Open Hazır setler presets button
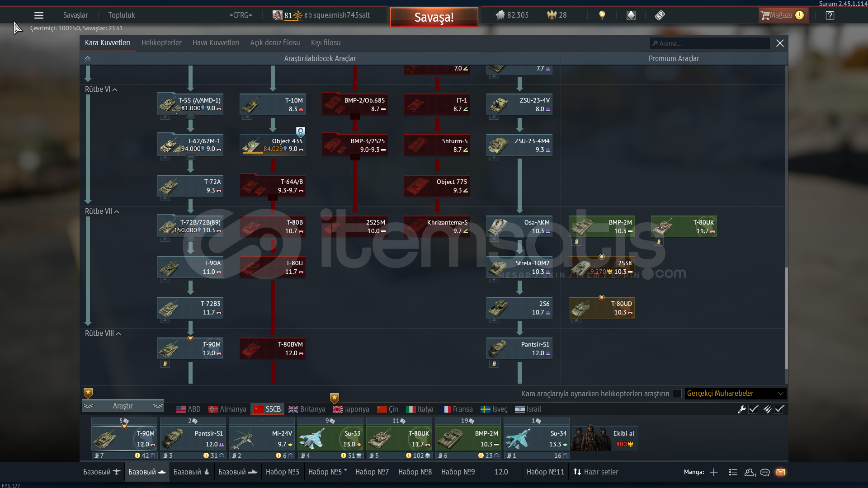Image resolution: width=868 pixels, height=488 pixels. (x=596, y=472)
